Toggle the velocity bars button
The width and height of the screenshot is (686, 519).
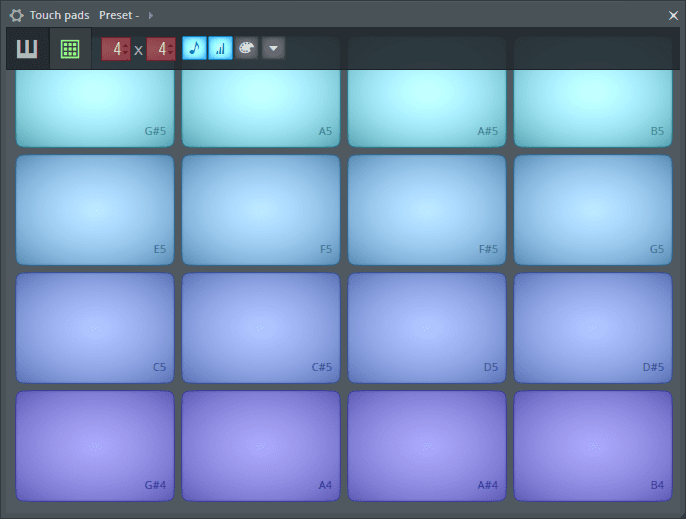220,49
